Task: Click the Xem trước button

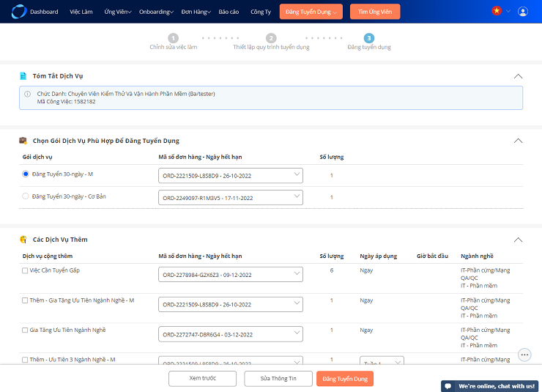Action: (203, 379)
